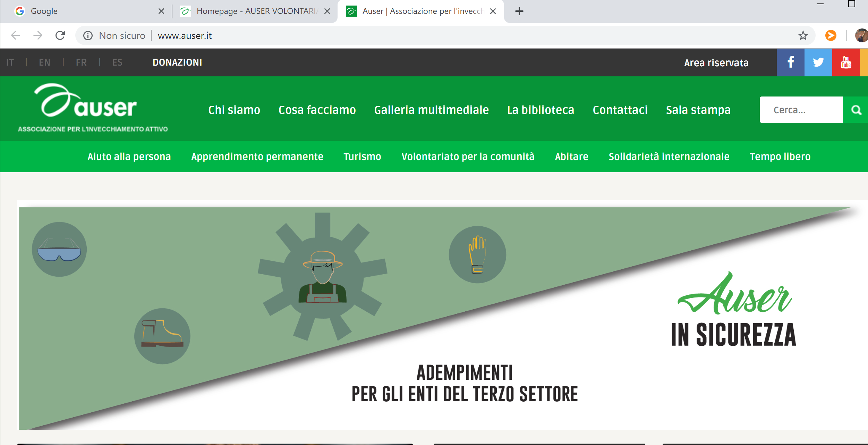This screenshot has width=868, height=445.
Task: Open Solidarietà internazionale section
Action: pos(669,157)
